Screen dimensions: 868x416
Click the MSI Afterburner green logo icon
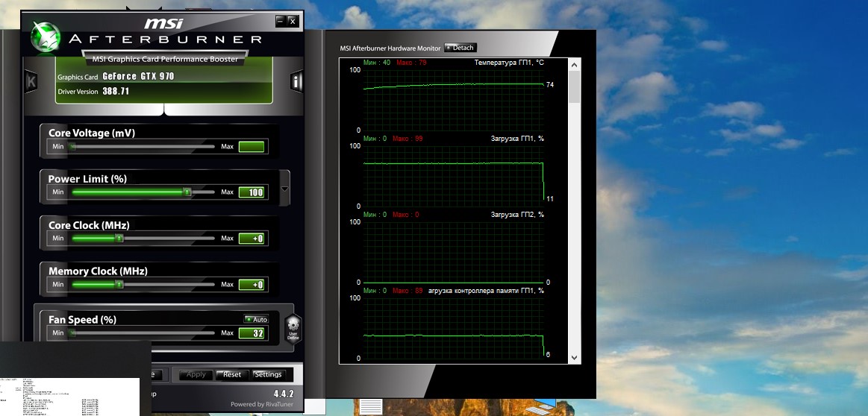point(46,37)
